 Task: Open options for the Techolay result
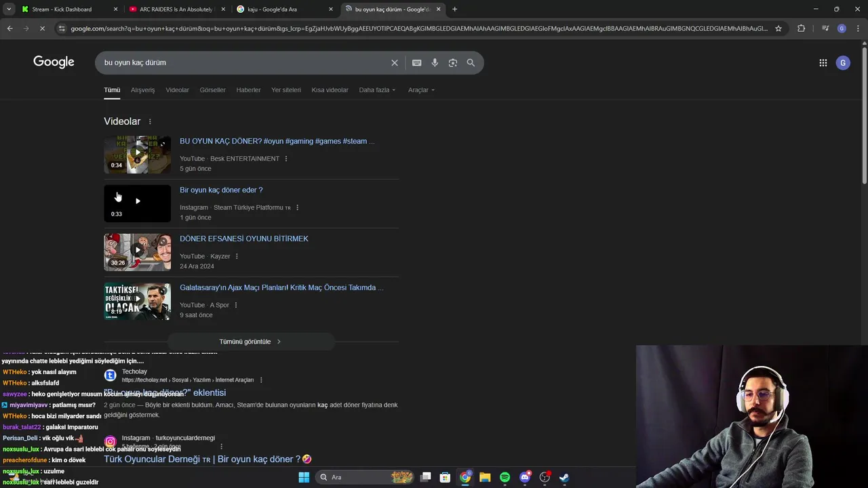coord(261,380)
